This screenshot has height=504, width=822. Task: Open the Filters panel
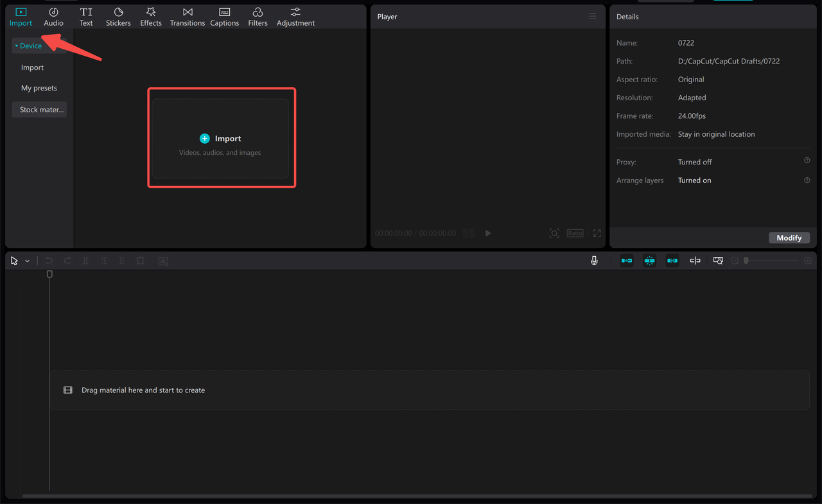point(258,16)
